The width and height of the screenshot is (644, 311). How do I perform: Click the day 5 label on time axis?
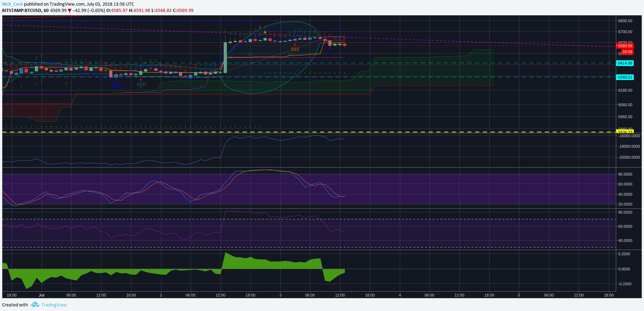[x=519, y=295]
